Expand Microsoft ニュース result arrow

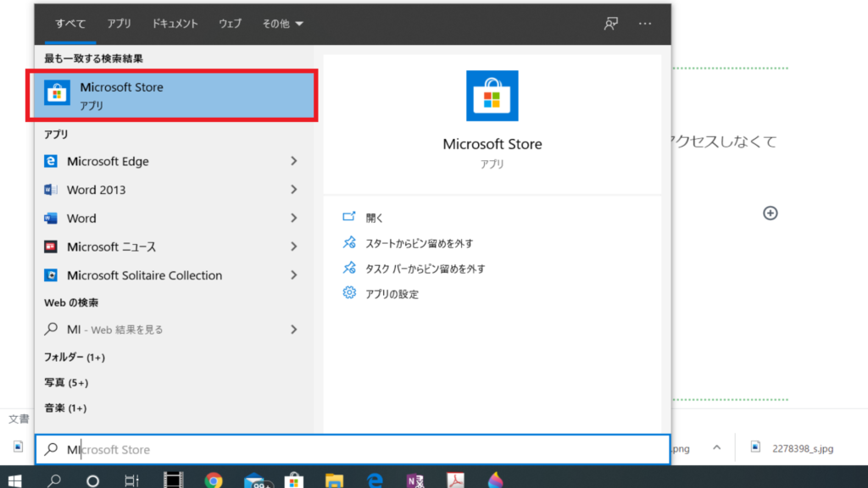coord(293,247)
